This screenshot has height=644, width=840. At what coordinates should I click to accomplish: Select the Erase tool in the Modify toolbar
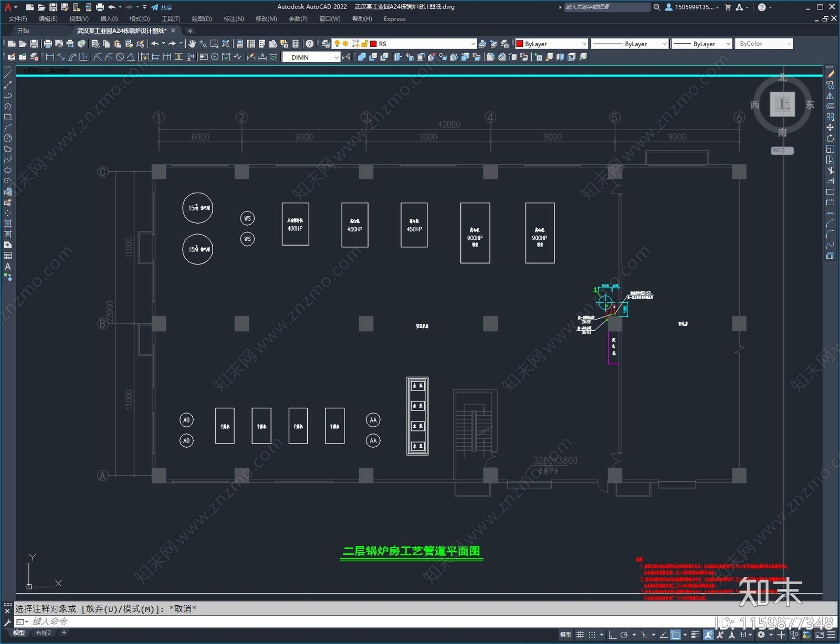click(830, 75)
